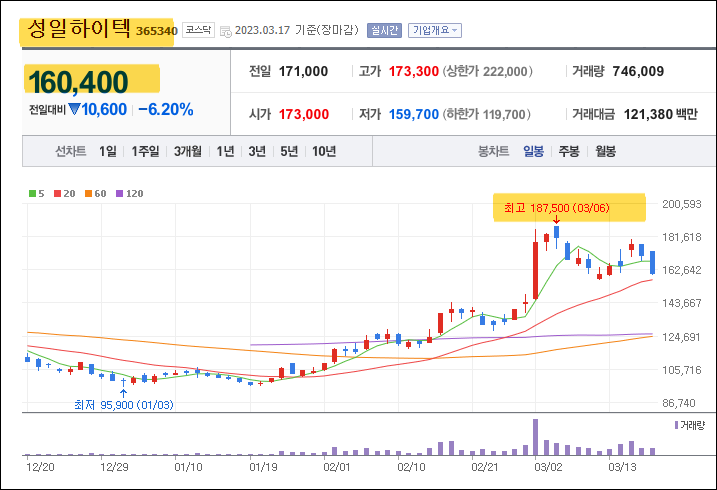
Task: Select the 3개월 line chart period
Action: point(187,151)
